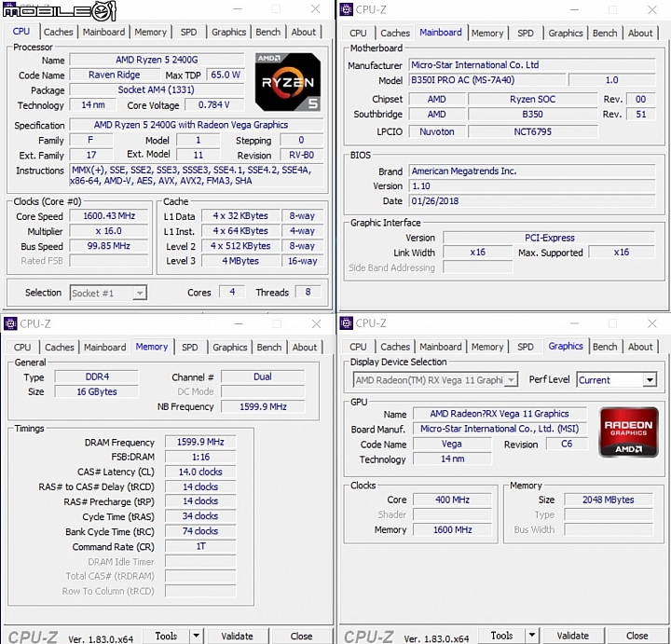
Task: Click the Socket AM4 (1331) package value
Action: 157,89
